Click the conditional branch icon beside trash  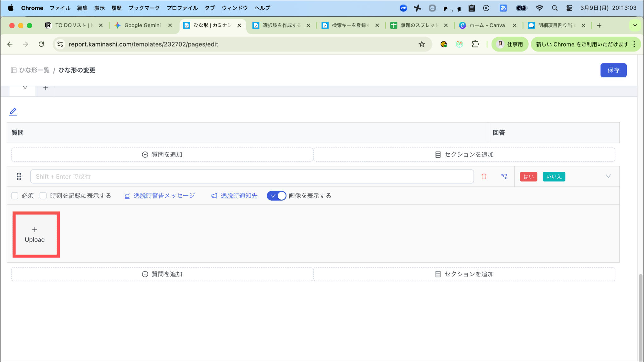point(504,176)
